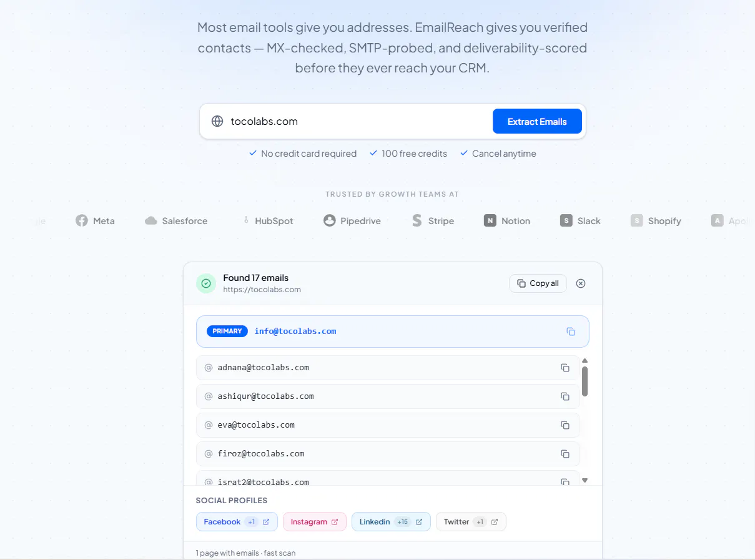Open the Linkedin social profile link
This screenshot has width=755, height=560.
391,522
